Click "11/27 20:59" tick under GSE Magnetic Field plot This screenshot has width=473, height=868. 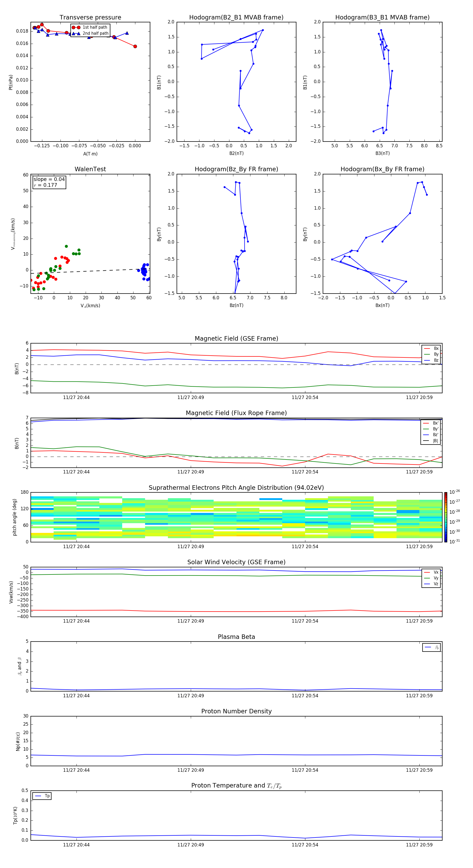[419, 398]
